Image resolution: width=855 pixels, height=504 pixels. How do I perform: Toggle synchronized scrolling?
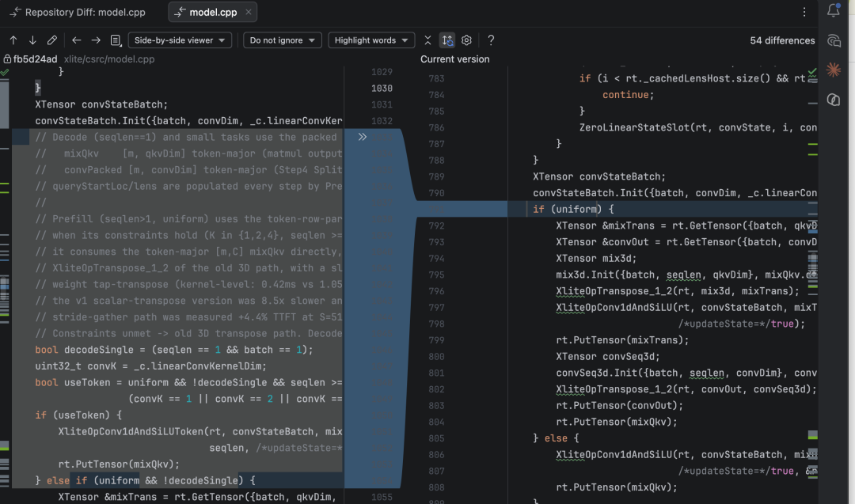(x=447, y=40)
